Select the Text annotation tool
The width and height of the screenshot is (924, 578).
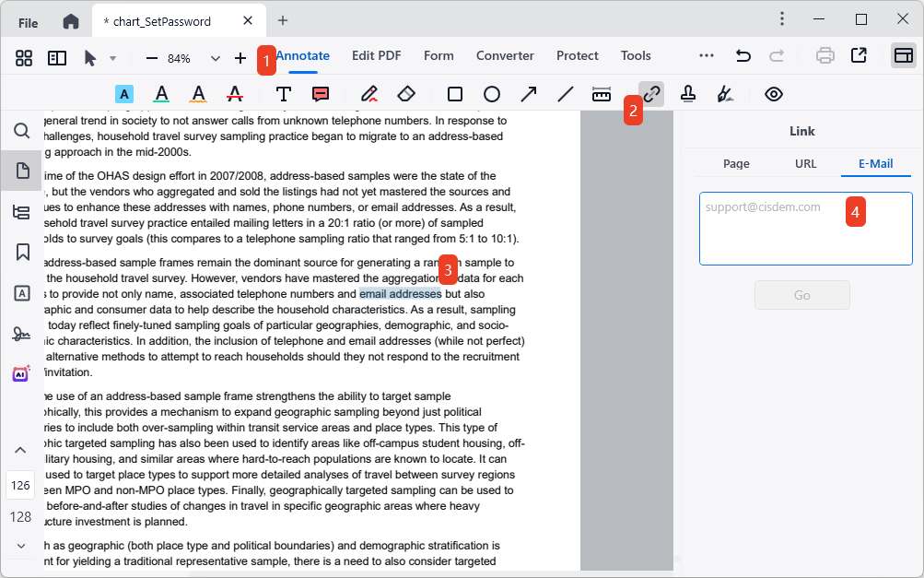tap(283, 93)
